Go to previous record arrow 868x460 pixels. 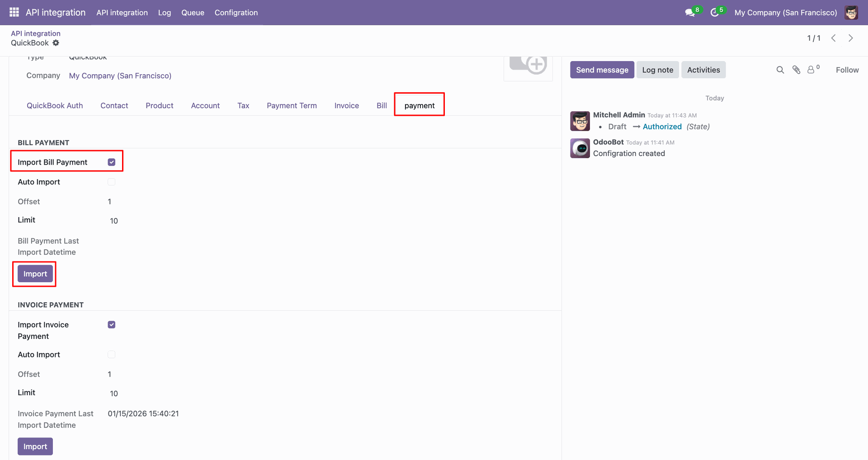834,38
